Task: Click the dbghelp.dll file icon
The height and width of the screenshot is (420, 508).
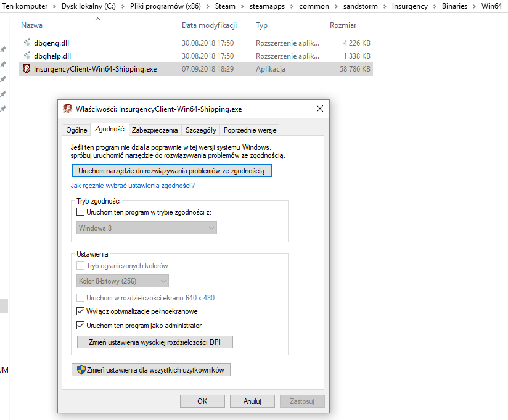Action: (27, 56)
